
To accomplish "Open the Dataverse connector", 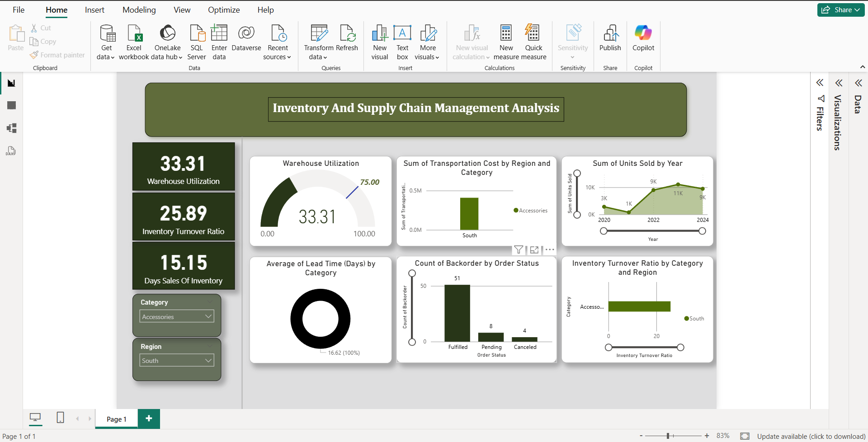I will click(x=246, y=38).
